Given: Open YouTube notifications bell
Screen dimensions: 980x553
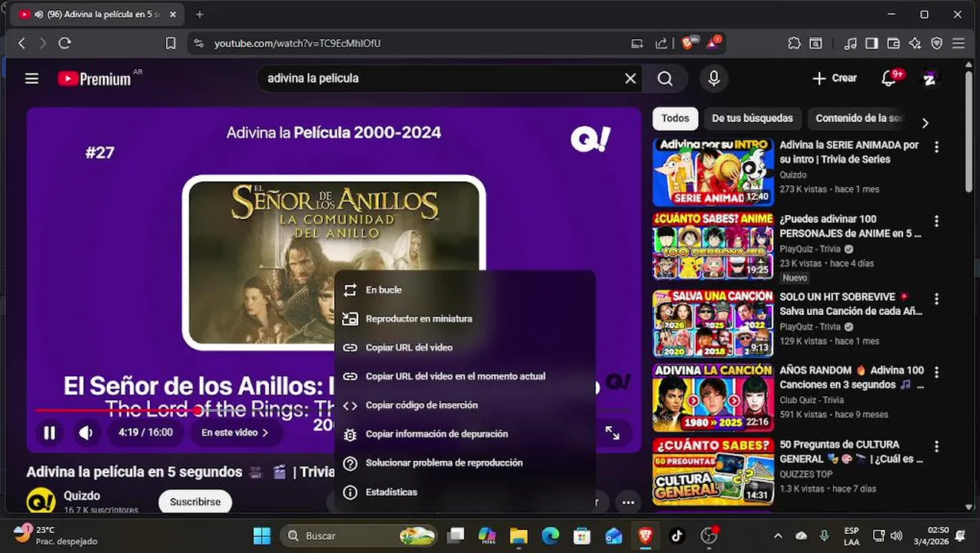Looking at the screenshot, I should pos(890,78).
